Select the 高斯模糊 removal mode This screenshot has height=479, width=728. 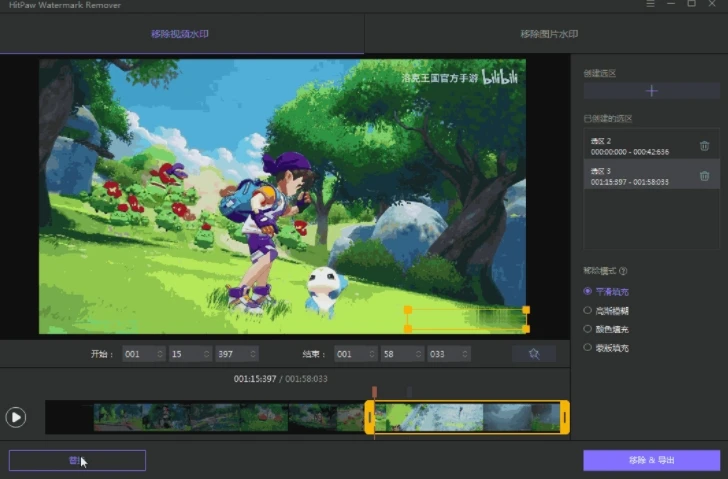click(x=606, y=311)
